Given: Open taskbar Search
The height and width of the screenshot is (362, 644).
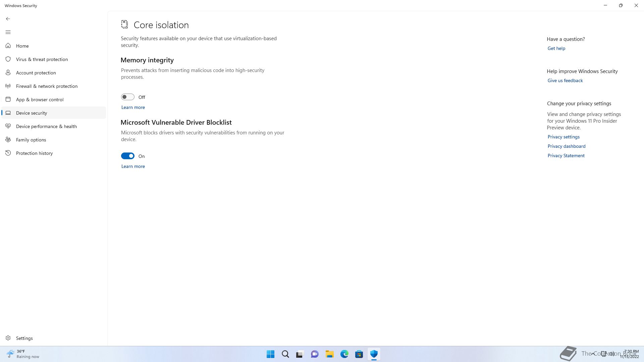Looking at the screenshot, I should 285,354.
